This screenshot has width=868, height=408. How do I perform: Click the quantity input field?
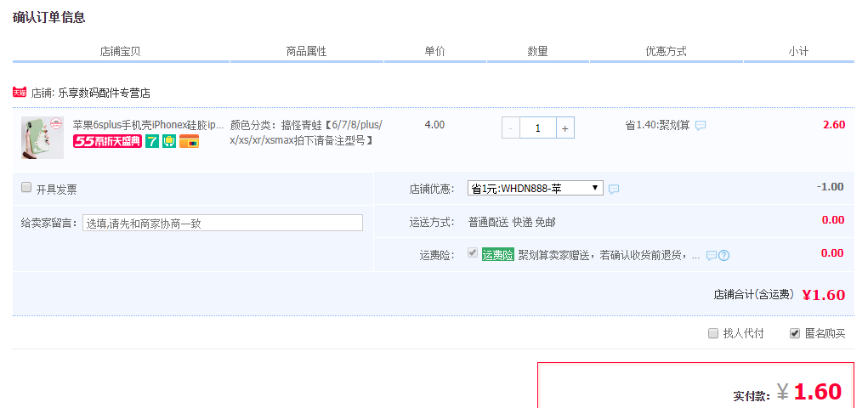(537, 127)
